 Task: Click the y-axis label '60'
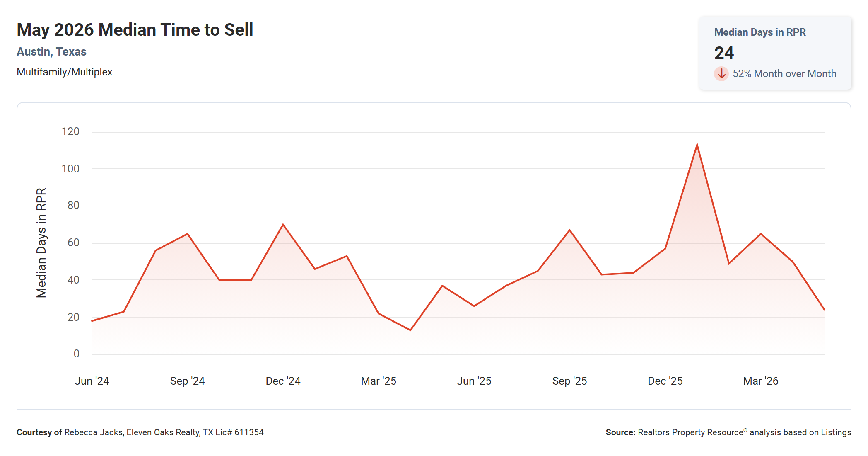(x=73, y=243)
